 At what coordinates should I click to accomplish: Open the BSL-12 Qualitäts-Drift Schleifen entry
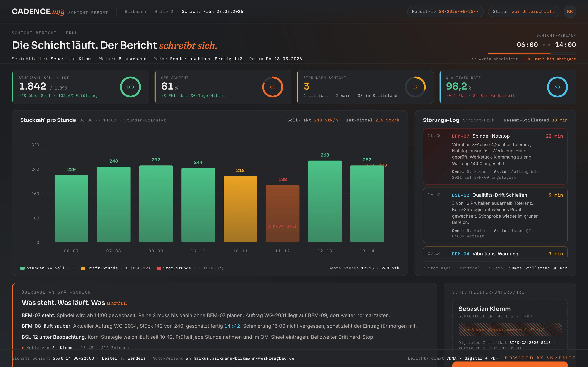click(x=495, y=215)
